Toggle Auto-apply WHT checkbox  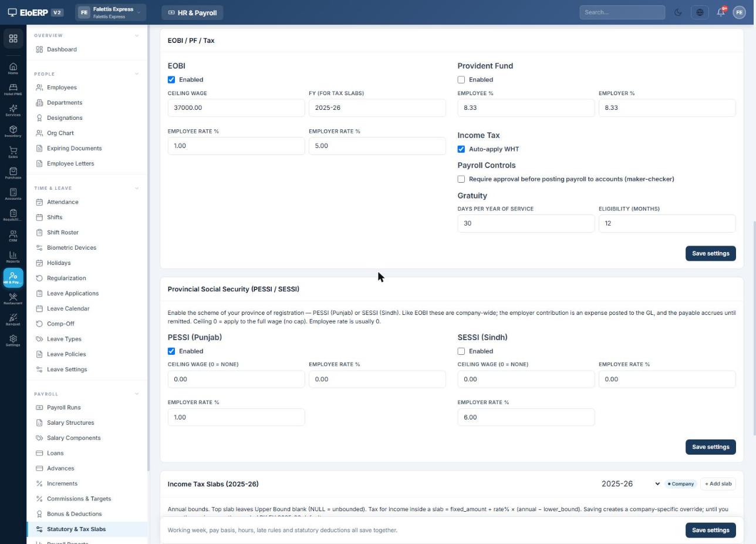[461, 149]
